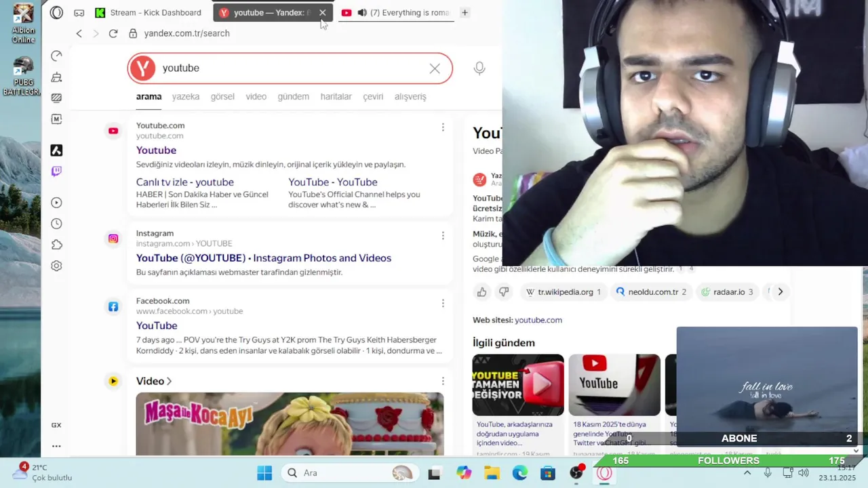
Task: Open GX Corner gamepad icon
Action: (79, 13)
